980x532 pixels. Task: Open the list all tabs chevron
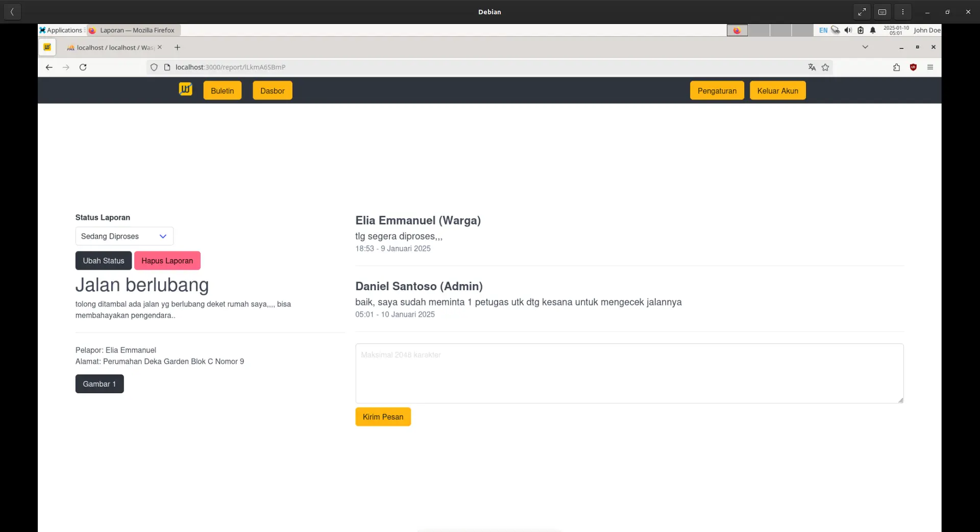[865, 47]
